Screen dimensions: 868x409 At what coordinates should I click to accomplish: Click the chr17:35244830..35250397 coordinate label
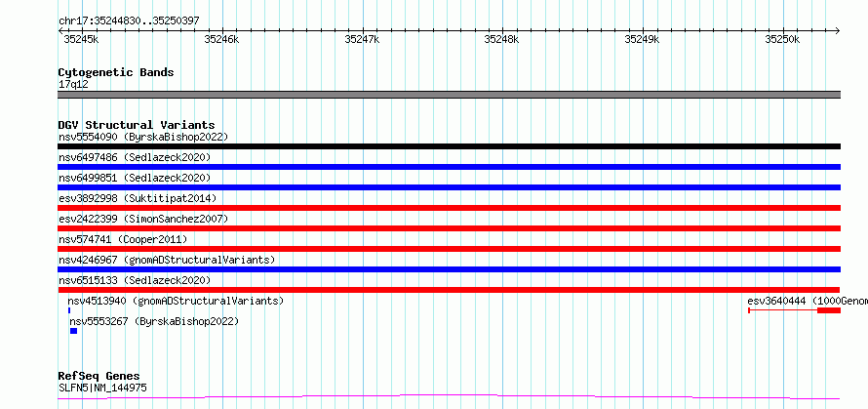(x=129, y=21)
